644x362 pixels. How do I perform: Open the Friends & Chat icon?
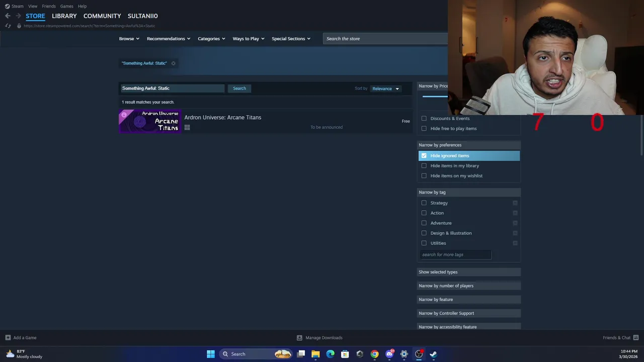(636, 338)
